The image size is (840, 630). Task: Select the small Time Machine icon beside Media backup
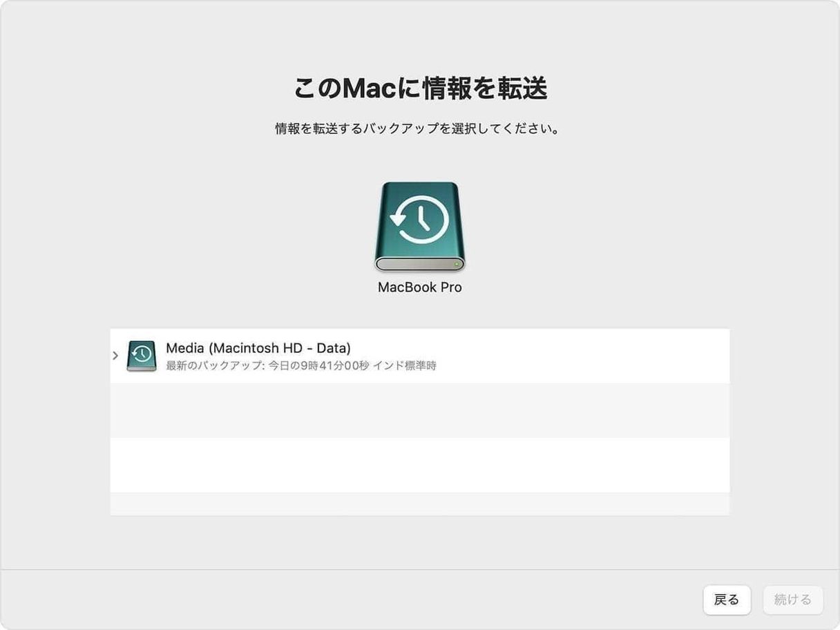click(141, 354)
